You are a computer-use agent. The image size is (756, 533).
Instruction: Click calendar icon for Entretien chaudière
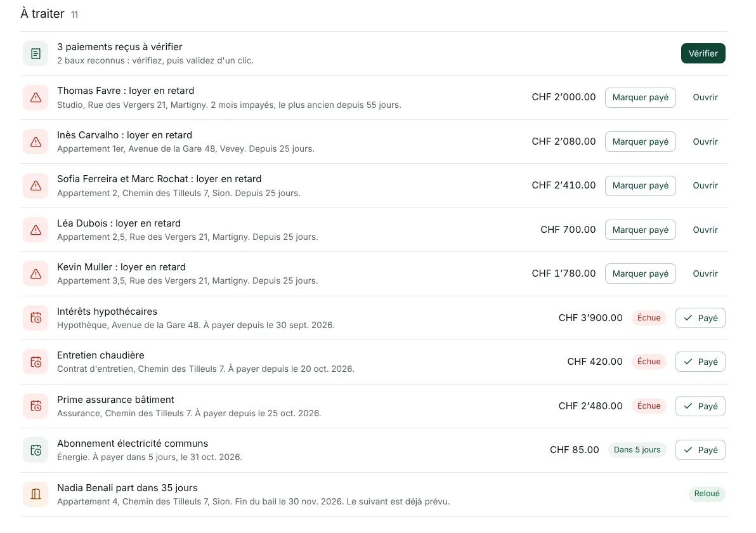[36, 362]
